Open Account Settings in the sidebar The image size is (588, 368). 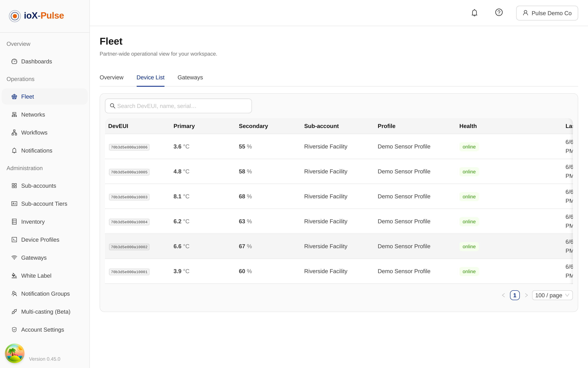click(x=45, y=330)
